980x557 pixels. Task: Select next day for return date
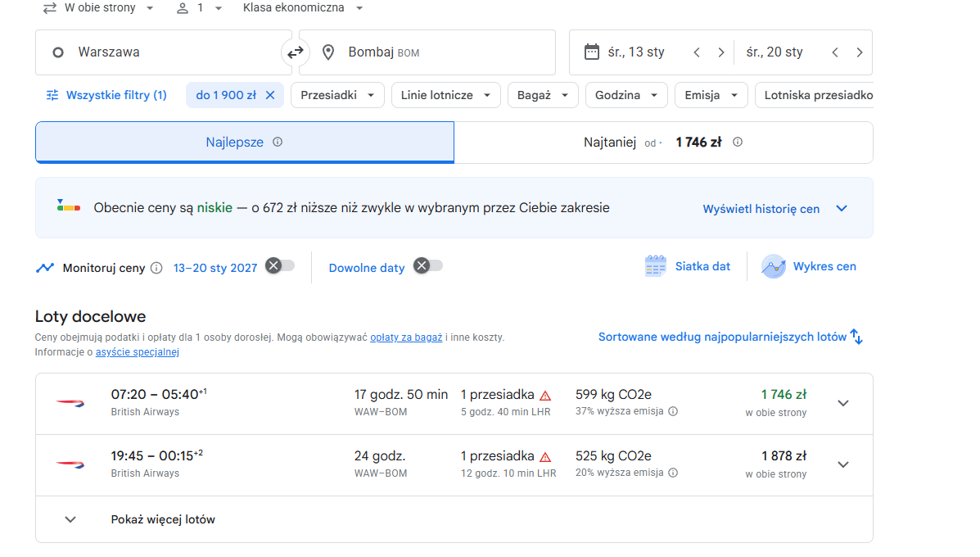pyautogui.click(x=860, y=52)
